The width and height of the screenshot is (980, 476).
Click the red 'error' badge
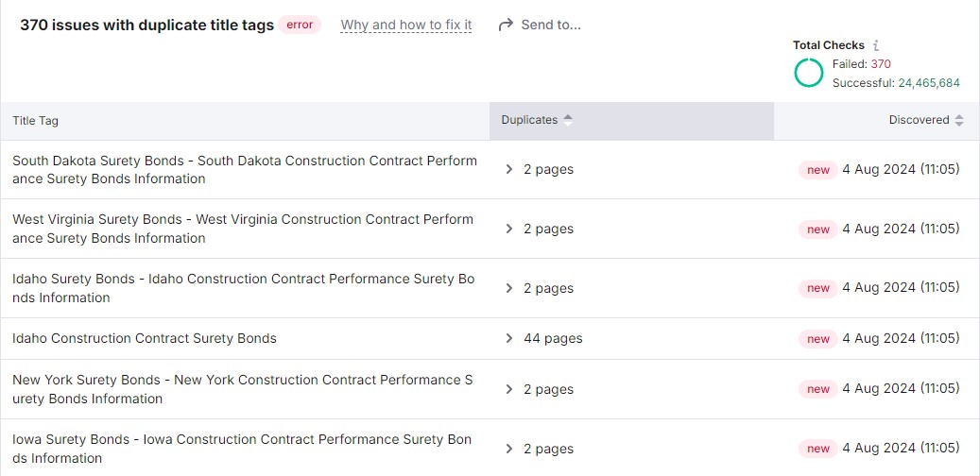[300, 25]
